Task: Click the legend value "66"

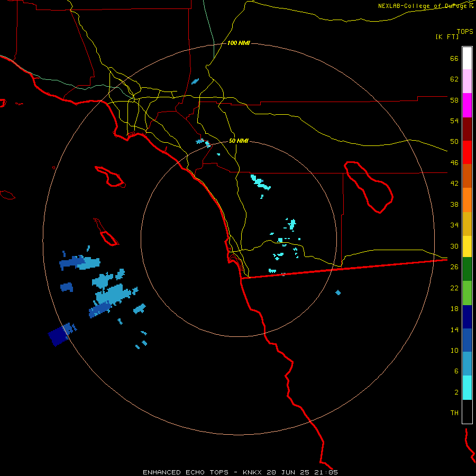Action: (x=454, y=58)
